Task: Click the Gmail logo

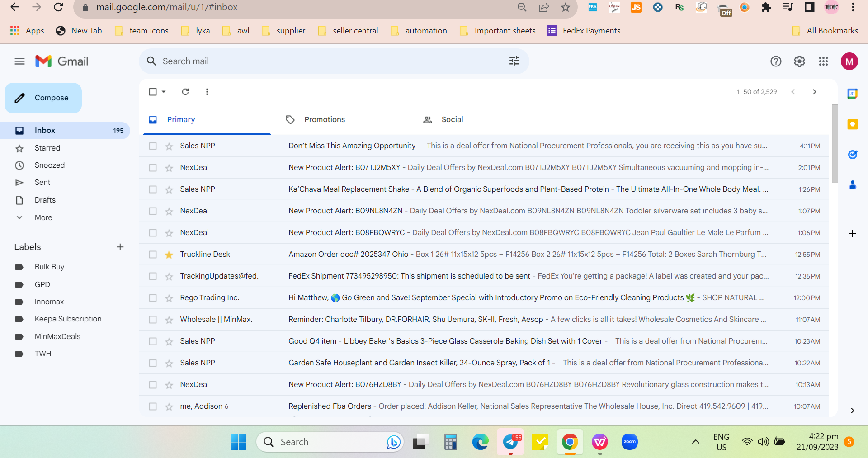Action: 62,61
